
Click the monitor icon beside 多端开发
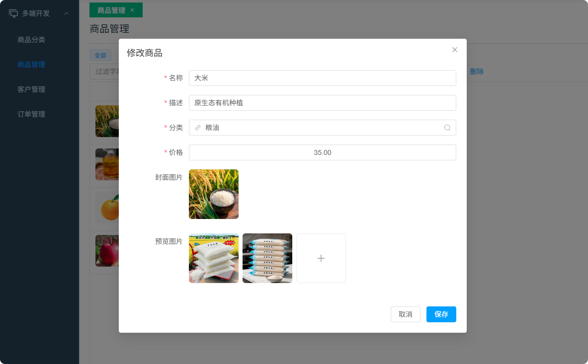click(x=13, y=13)
